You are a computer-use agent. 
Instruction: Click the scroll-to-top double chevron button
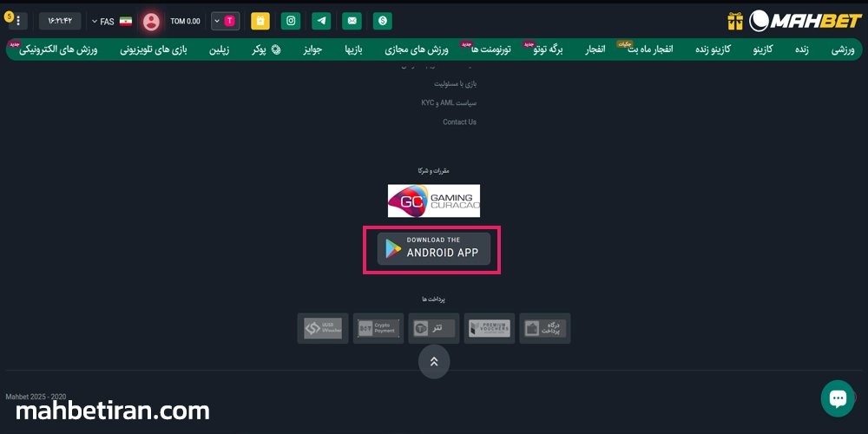[434, 361]
